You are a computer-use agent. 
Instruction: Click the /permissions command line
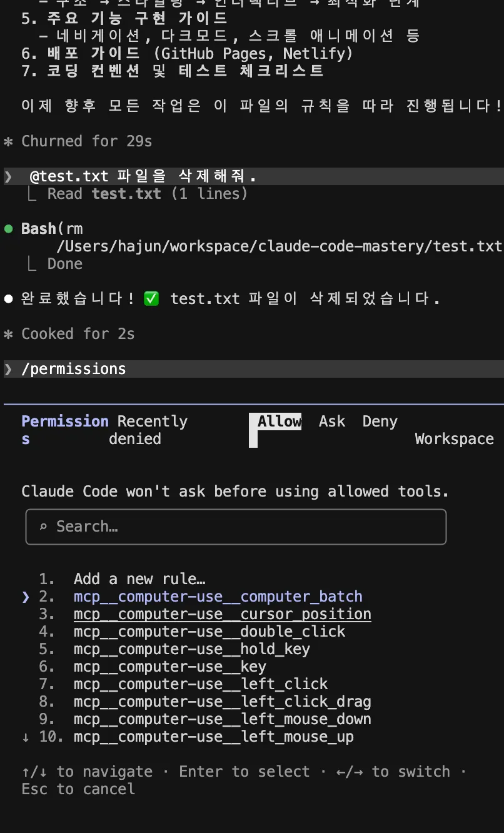(252, 369)
